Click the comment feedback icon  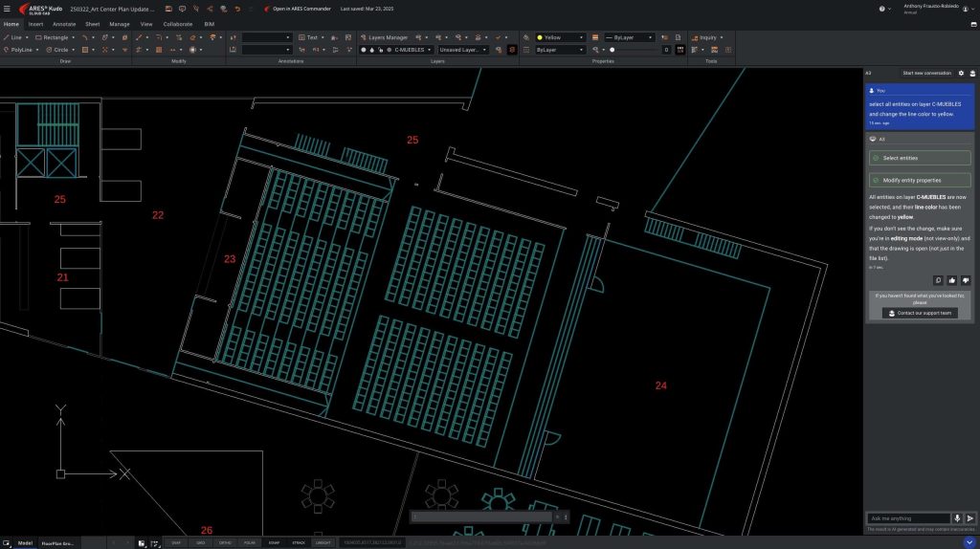click(938, 280)
